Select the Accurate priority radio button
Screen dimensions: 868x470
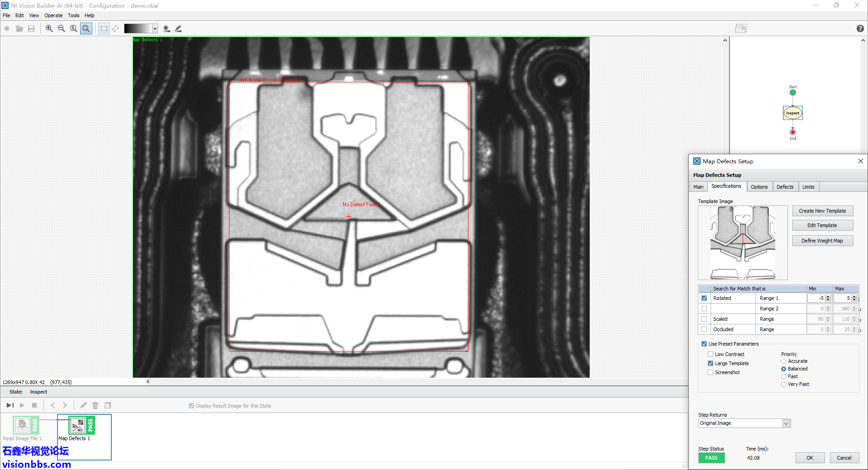tap(783, 361)
